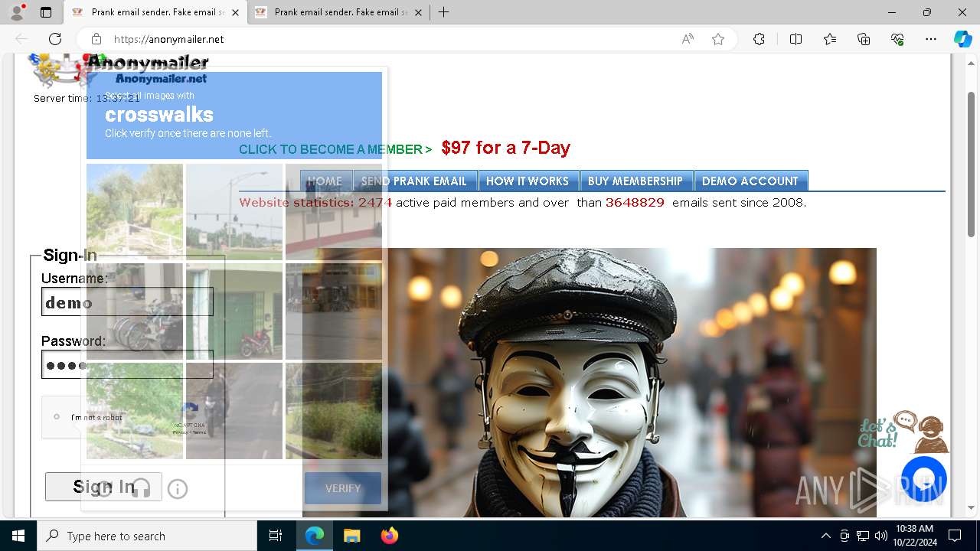Check the I'm not a robot box
This screenshot has height=551, width=980.
coord(57,417)
